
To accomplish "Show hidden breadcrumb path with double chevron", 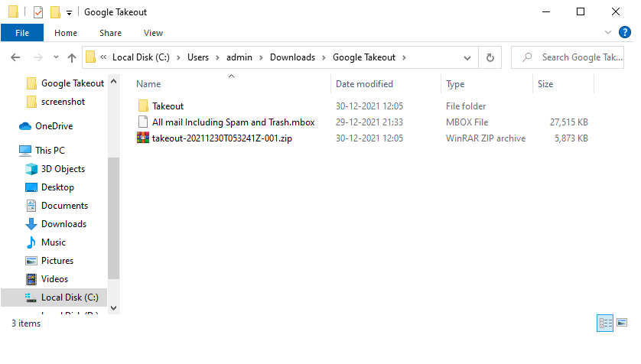I will pyautogui.click(x=103, y=57).
